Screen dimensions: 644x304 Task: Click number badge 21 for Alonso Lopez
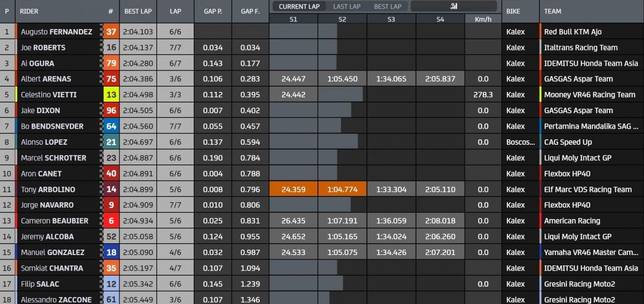click(111, 142)
